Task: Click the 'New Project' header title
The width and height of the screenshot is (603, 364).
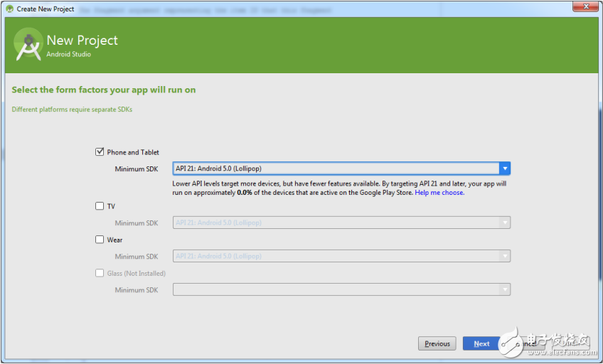Action: click(82, 41)
